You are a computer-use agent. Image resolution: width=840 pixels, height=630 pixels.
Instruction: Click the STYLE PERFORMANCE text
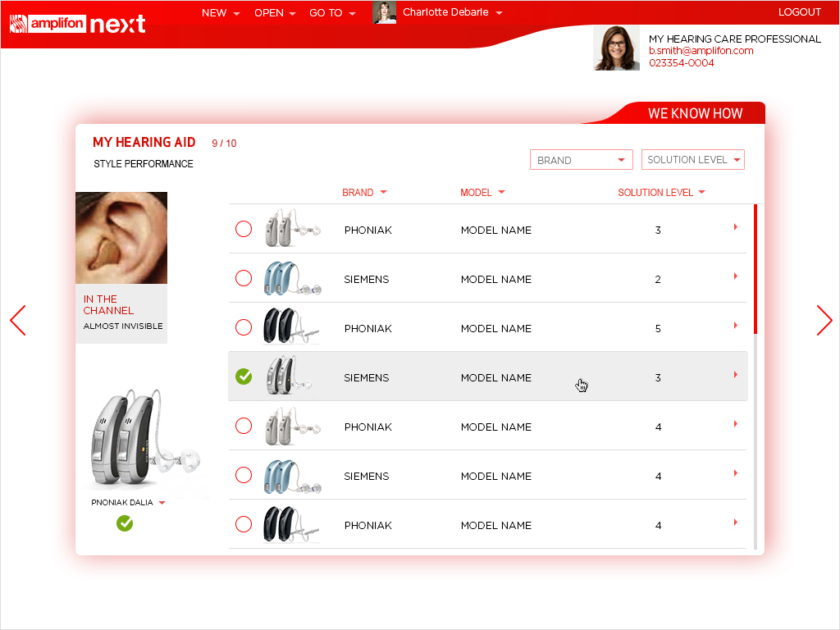[x=143, y=164]
